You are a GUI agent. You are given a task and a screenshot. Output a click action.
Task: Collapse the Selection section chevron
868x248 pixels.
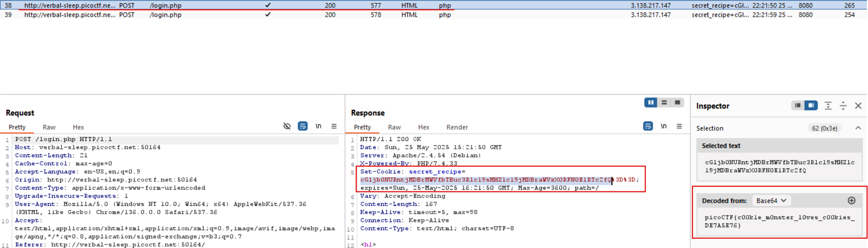tap(858, 128)
